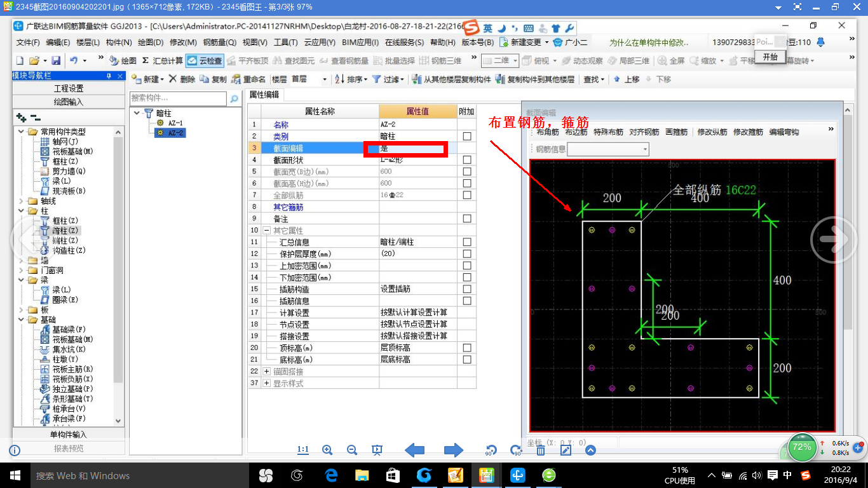Click the Save disk icon in the GGJ toolbar
This screenshot has width=868, height=488.
(x=56, y=60)
